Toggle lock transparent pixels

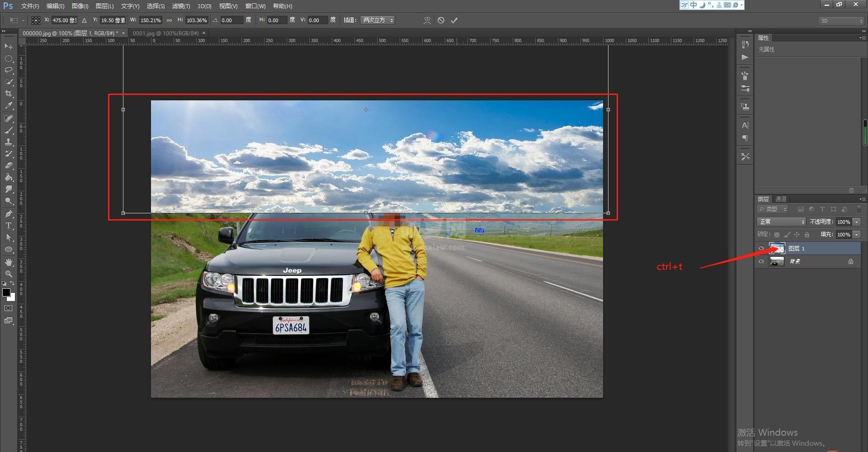click(x=777, y=235)
